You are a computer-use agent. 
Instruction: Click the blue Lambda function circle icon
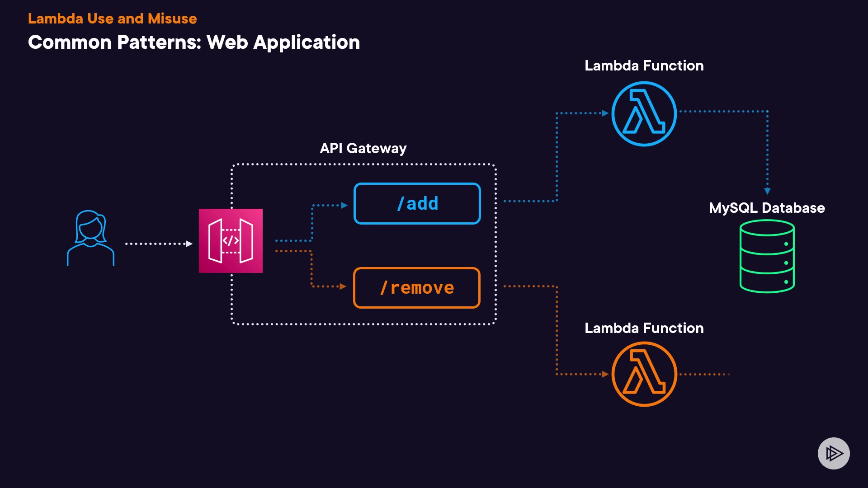(644, 113)
